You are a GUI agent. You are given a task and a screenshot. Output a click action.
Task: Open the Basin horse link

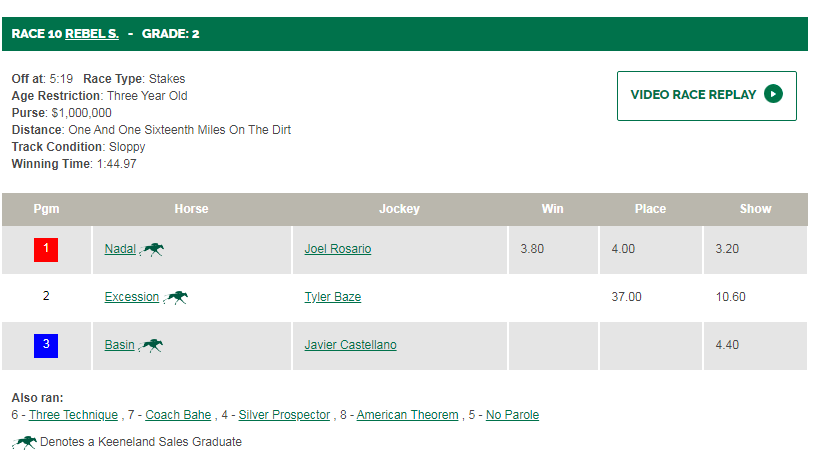(x=119, y=345)
